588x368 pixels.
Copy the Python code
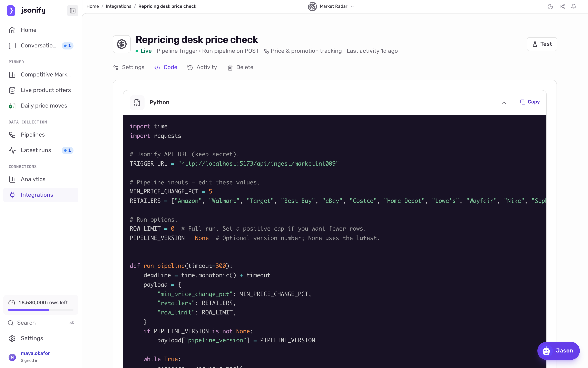(x=530, y=102)
